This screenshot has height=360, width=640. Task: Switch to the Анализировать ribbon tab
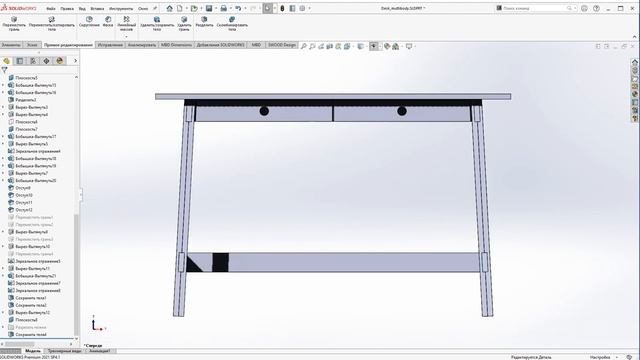click(x=142, y=45)
